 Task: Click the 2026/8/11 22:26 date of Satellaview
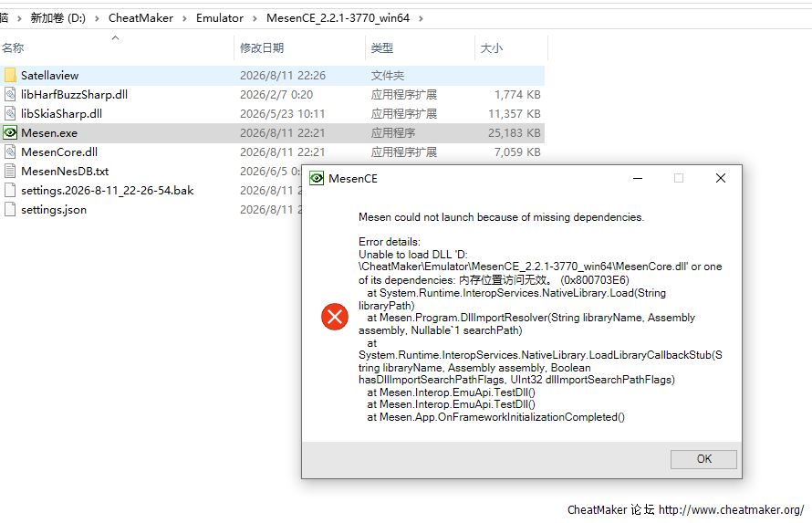[x=283, y=75]
